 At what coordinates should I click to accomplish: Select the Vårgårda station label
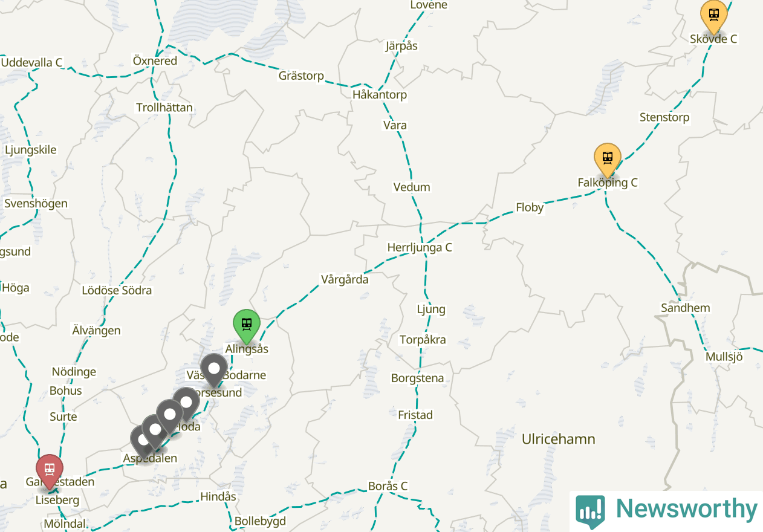point(345,279)
